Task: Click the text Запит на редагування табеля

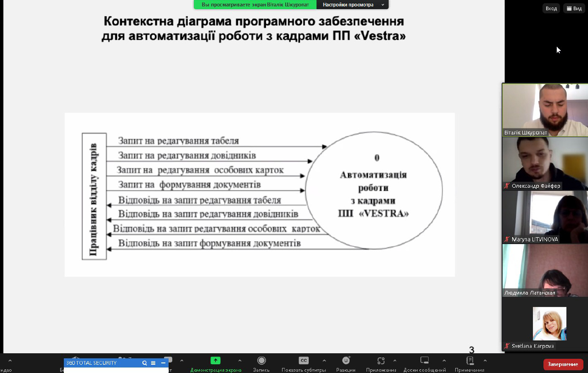Action: pyautogui.click(x=178, y=141)
